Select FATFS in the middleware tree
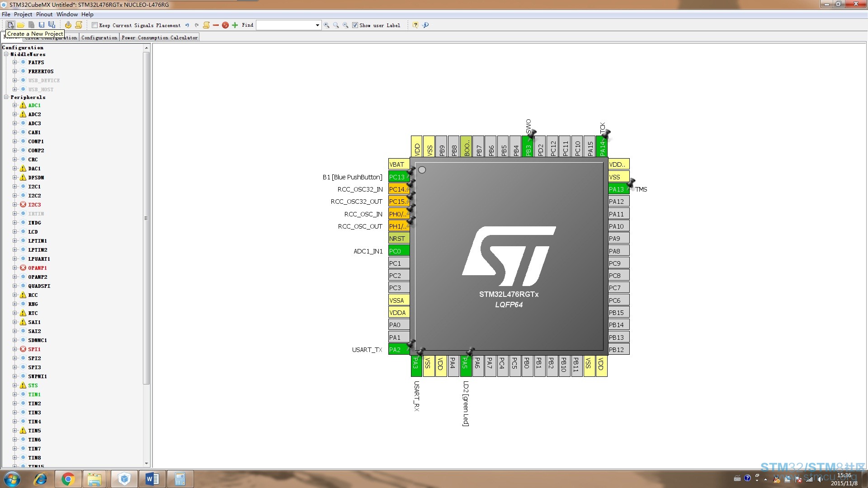Screen dimensions: 868x488 [x=36, y=62]
